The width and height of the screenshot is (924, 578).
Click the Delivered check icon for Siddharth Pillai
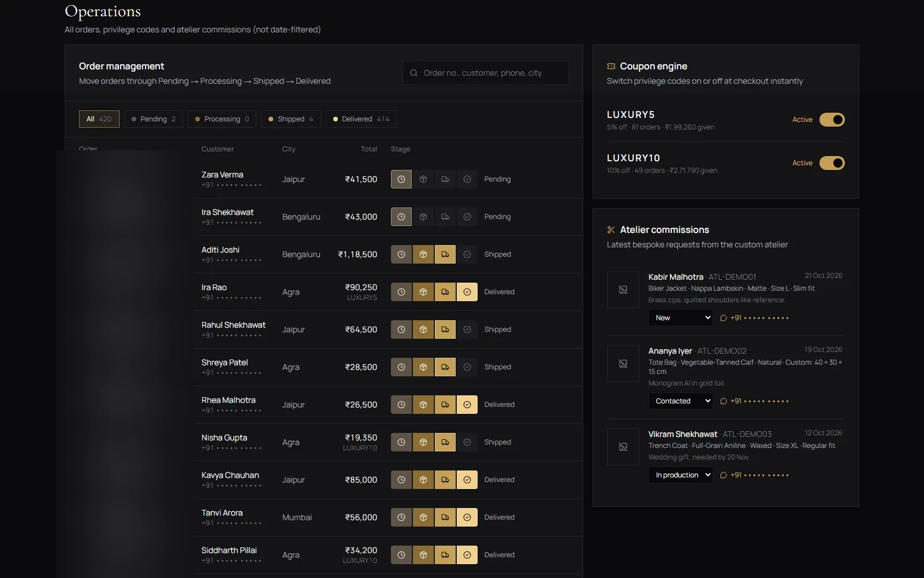(x=467, y=555)
